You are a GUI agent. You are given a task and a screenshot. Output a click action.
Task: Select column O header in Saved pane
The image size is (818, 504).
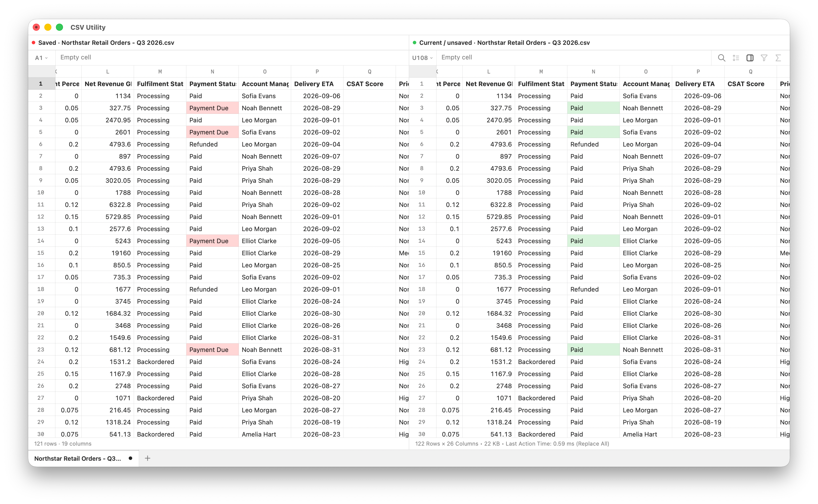point(265,72)
